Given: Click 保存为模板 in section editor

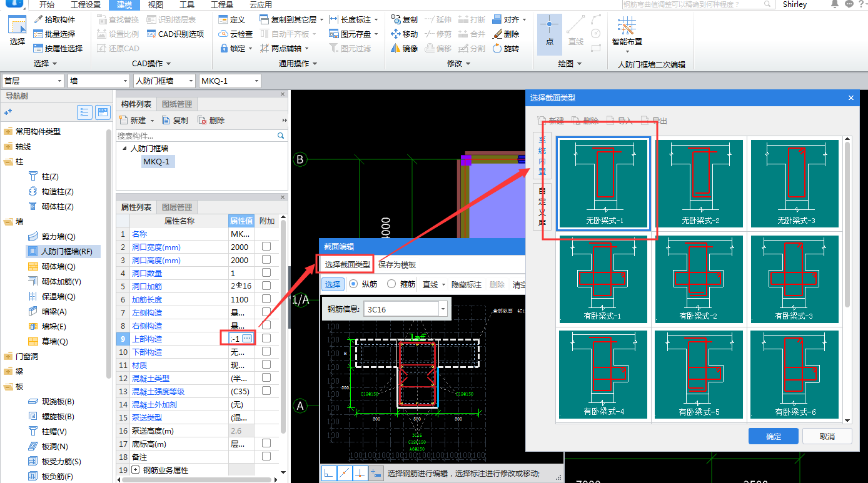Looking at the screenshot, I should coord(397,265).
